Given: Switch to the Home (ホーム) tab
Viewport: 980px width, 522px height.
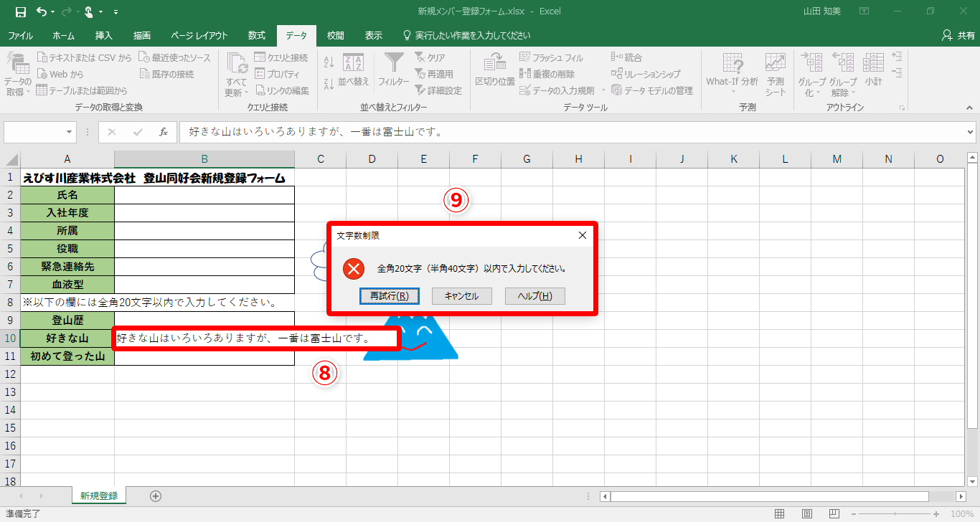Looking at the screenshot, I should [x=63, y=35].
